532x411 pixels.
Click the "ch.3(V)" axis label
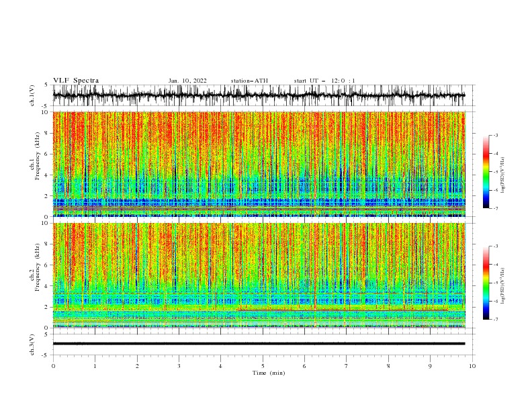click(32, 345)
